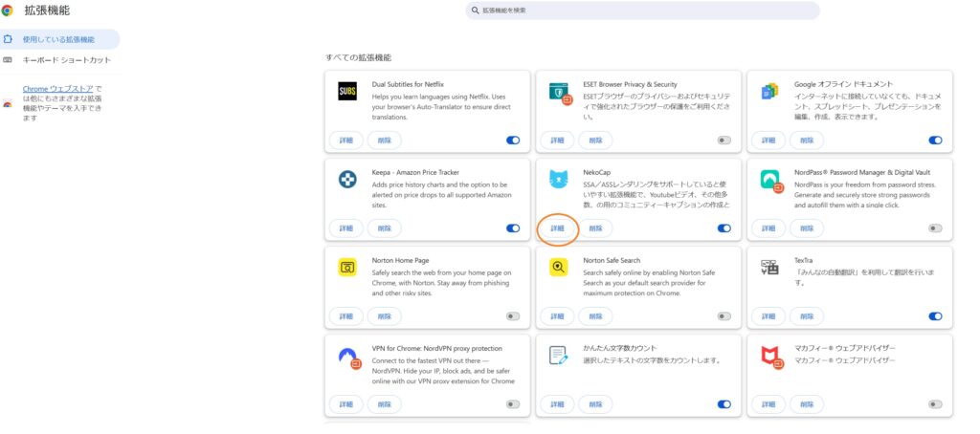Open 詳細 for Google オフライン ドキュメント
Image resolution: width=980 pixels, height=434 pixels.
pos(768,141)
